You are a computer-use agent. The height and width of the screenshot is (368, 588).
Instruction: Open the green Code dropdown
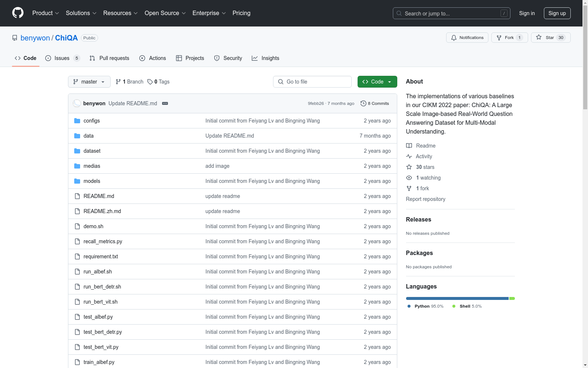tap(377, 82)
